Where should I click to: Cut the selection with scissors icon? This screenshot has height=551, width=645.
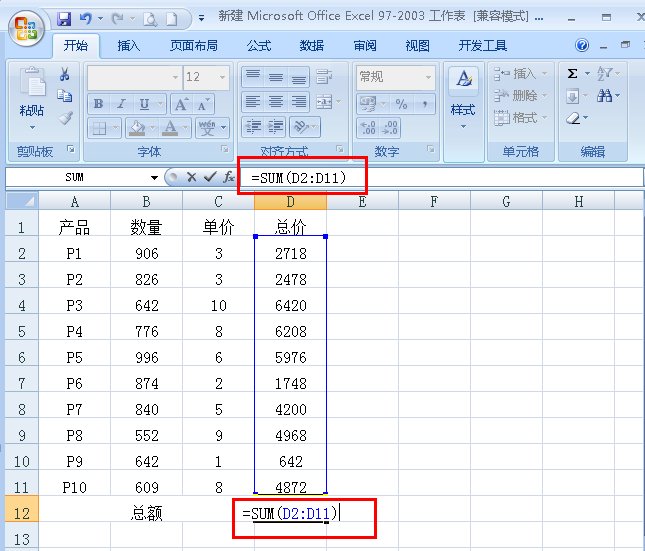(x=64, y=74)
